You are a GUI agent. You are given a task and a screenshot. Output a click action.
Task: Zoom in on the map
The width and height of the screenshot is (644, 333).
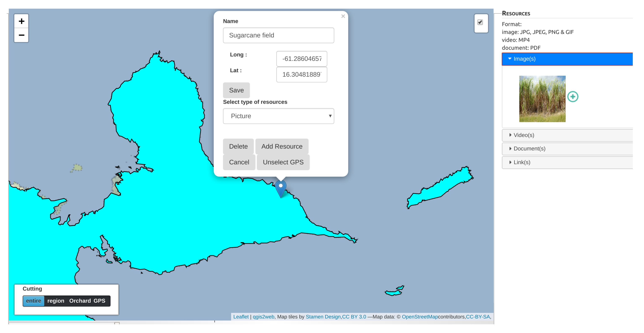(21, 21)
